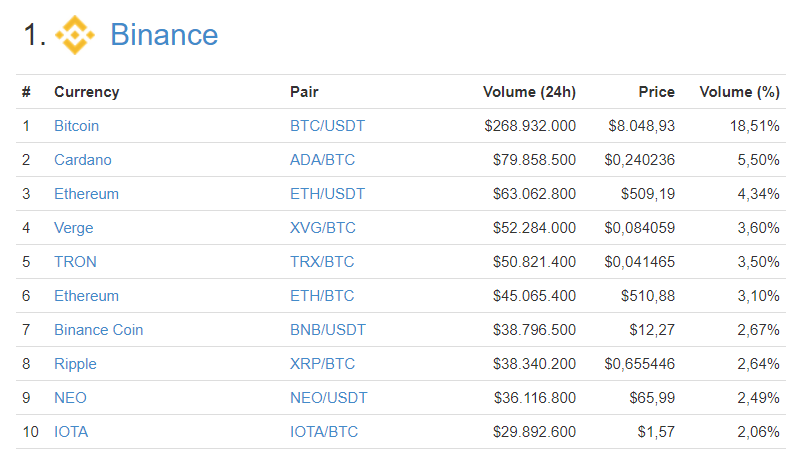
Task: Open the NEO currency link
Action: 70,398
